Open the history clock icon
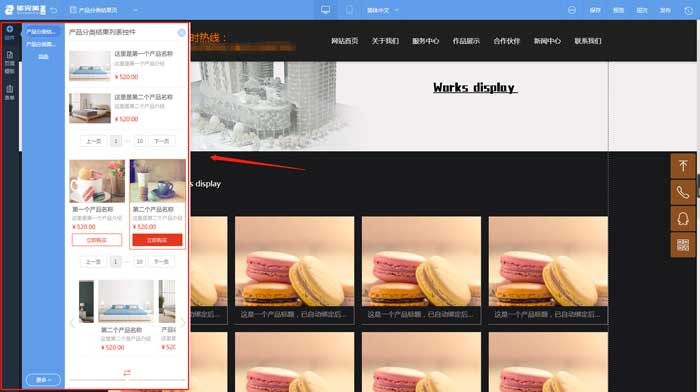Screen dimensions: 700x392 tap(688, 10)
